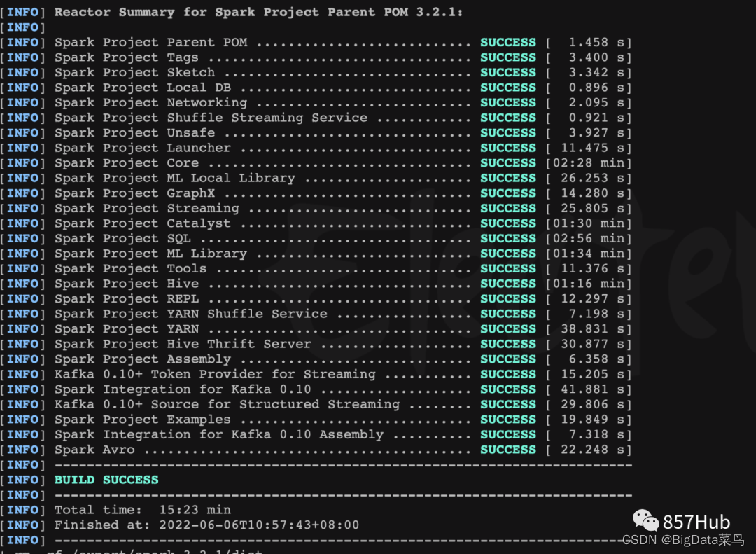This screenshot has width=756, height=554.
Task: Click the 'Spark Project Examples' row text
Action: point(143,420)
